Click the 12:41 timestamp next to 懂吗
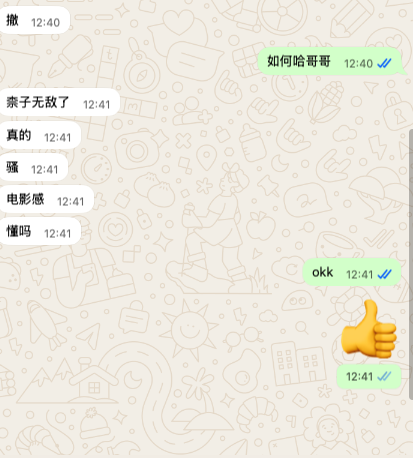 (x=57, y=233)
